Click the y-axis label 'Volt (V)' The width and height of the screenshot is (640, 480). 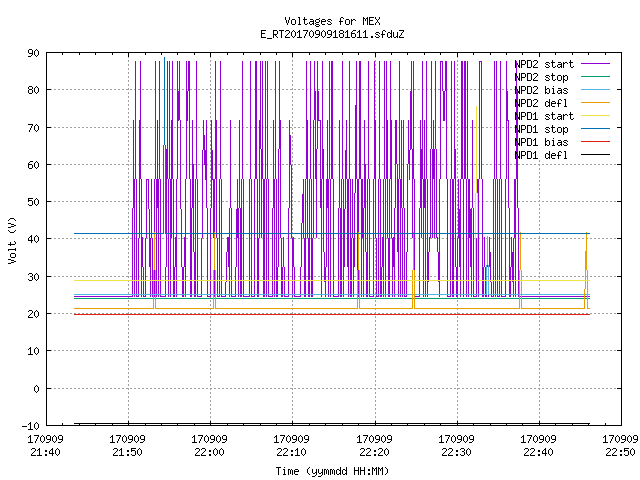click(x=12, y=240)
